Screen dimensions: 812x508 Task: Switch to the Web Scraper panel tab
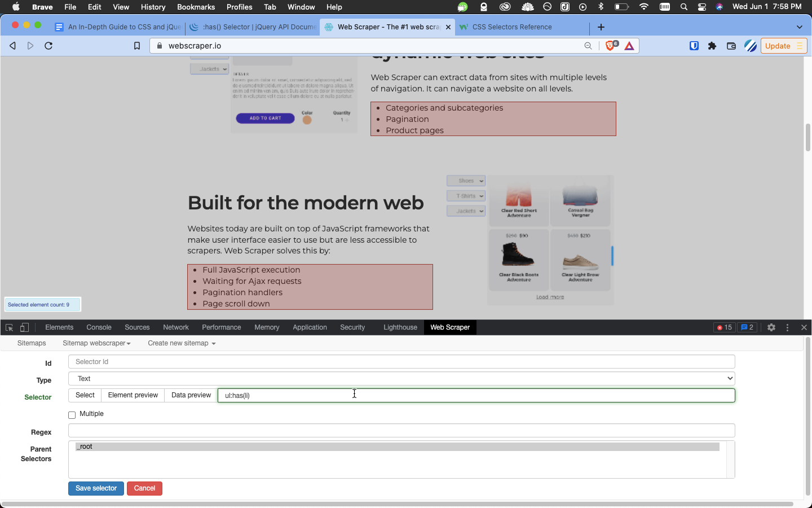click(449, 327)
